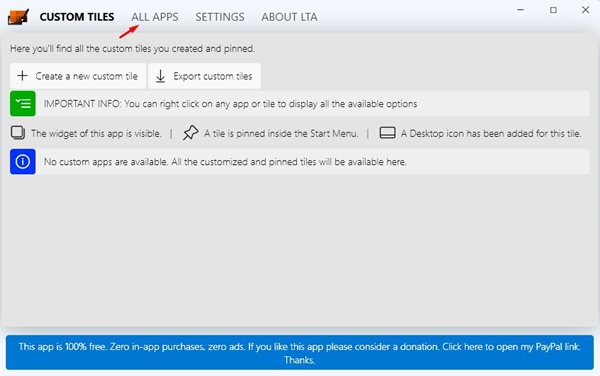
Task: Select the CUSTOM TILES tab
Action: pyautogui.click(x=77, y=17)
